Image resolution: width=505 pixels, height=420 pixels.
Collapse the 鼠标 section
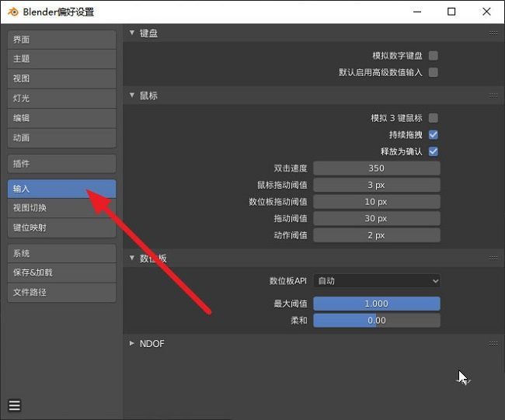click(x=131, y=95)
